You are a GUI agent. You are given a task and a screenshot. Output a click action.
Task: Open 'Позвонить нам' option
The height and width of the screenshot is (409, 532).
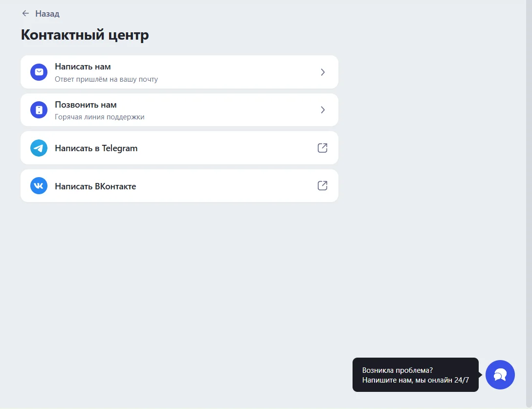(x=179, y=110)
